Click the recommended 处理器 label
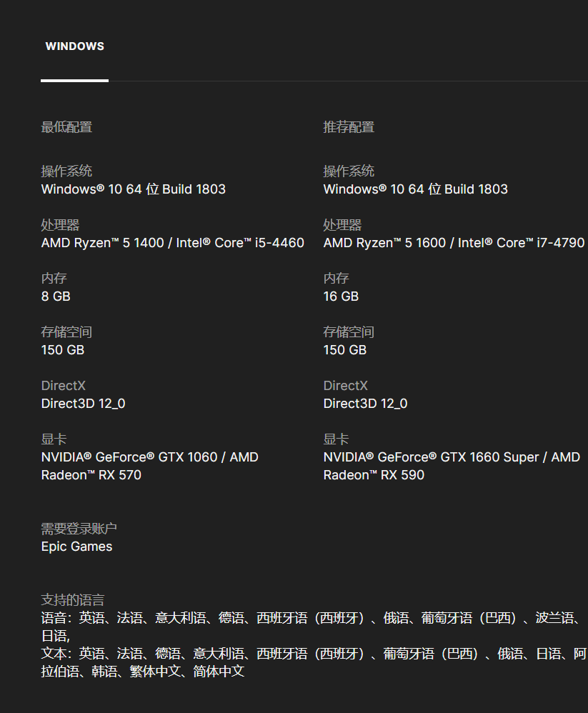Viewport: 588px width, 713px height. (x=342, y=225)
